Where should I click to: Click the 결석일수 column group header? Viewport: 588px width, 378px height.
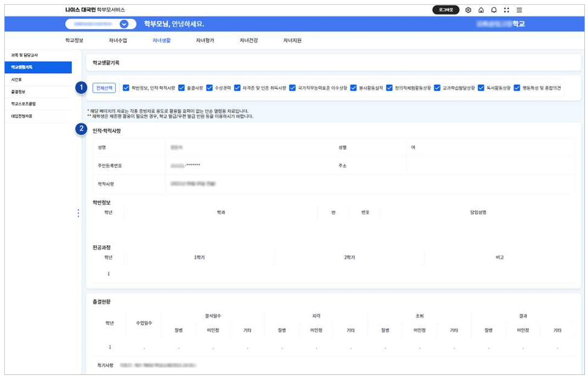coord(213,316)
